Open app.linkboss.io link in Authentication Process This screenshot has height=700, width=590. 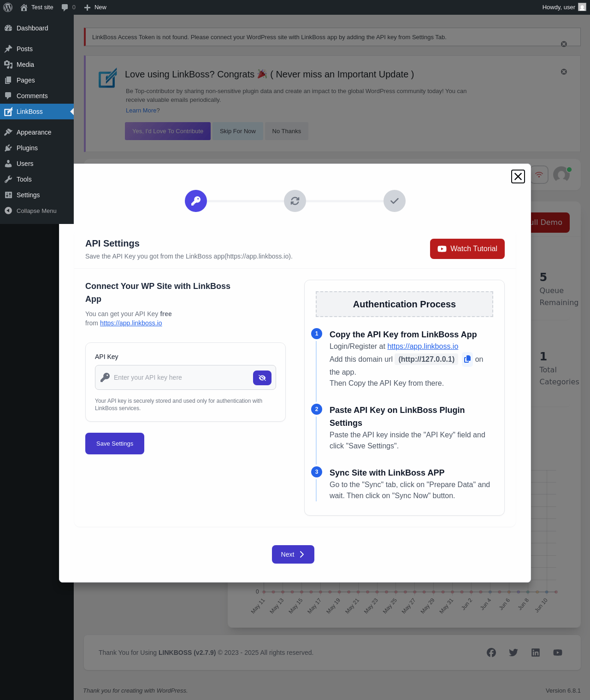[423, 346]
